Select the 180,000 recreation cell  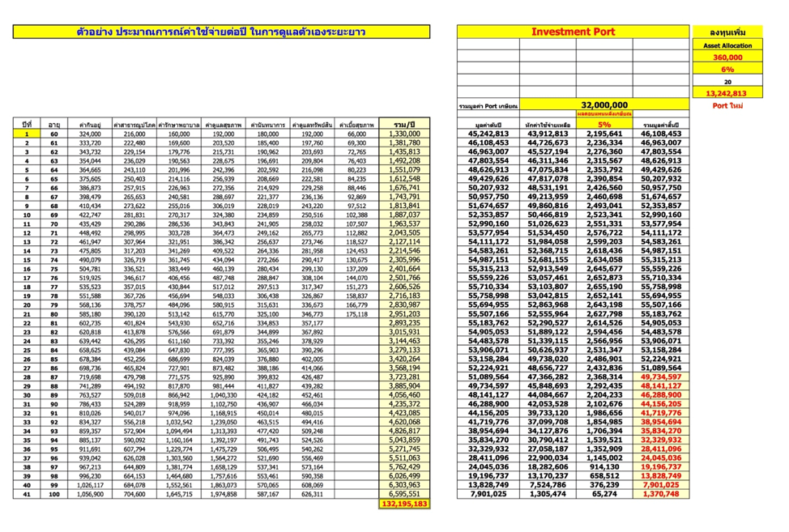click(267, 134)
